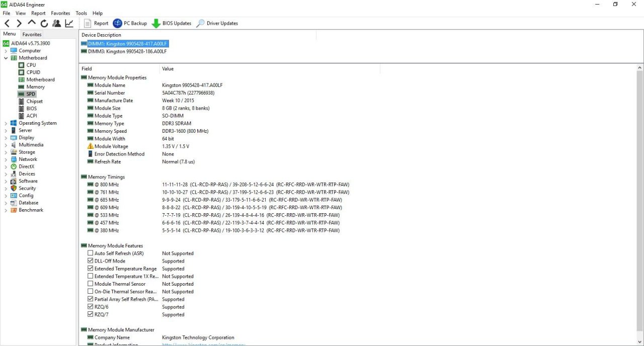
Task: Expand the Display tree node
Action: [x=6, y=138]
